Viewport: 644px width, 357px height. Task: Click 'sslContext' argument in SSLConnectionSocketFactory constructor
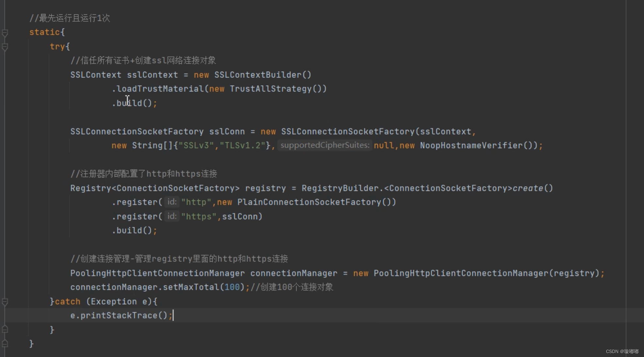coord(445,131)
